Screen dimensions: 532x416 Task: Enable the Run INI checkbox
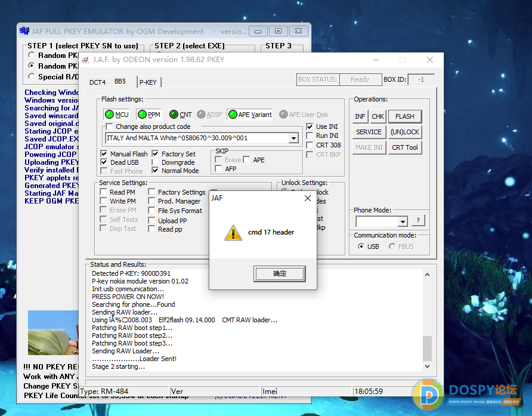pos(310,135)
